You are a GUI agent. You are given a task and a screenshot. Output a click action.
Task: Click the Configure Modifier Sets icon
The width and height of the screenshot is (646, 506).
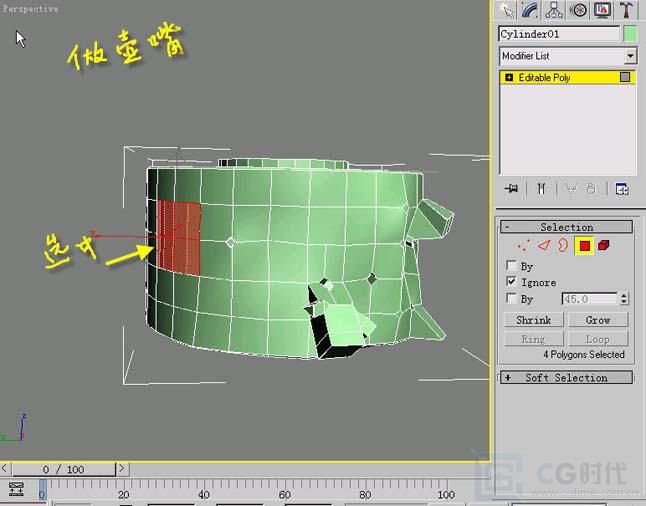tap(621, 188)
